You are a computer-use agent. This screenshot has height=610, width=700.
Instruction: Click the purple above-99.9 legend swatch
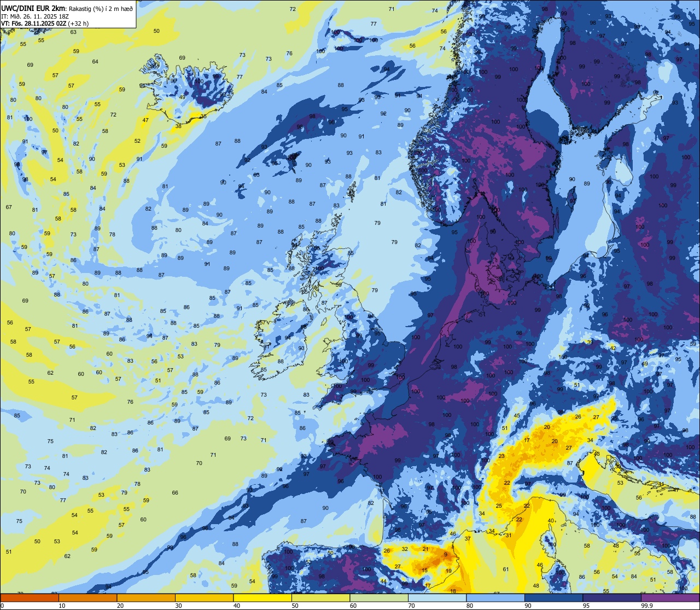click(x=670, y=597)
